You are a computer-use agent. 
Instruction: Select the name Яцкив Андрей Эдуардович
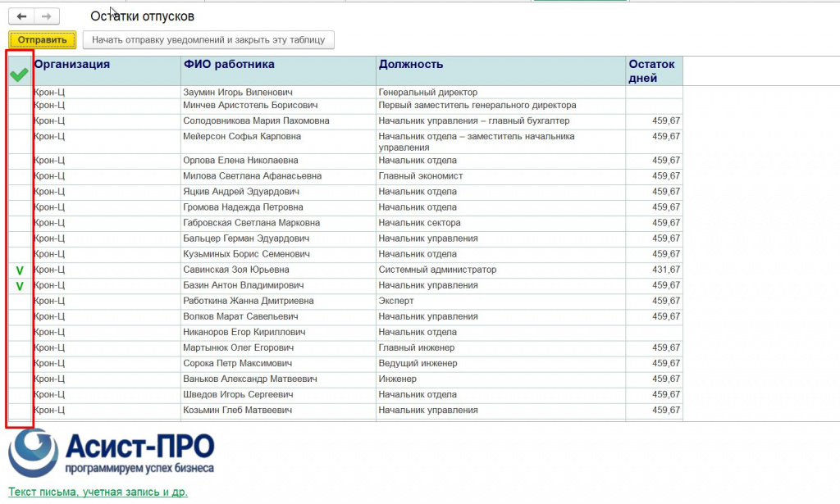(241, 192)
